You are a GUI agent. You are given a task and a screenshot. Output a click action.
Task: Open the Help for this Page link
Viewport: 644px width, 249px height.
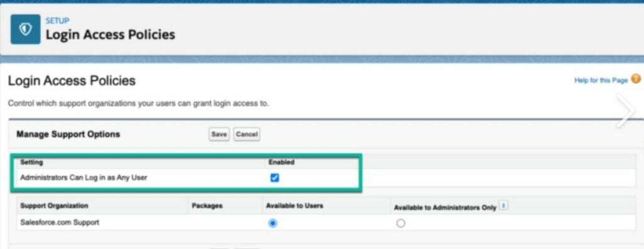[601, 80]
